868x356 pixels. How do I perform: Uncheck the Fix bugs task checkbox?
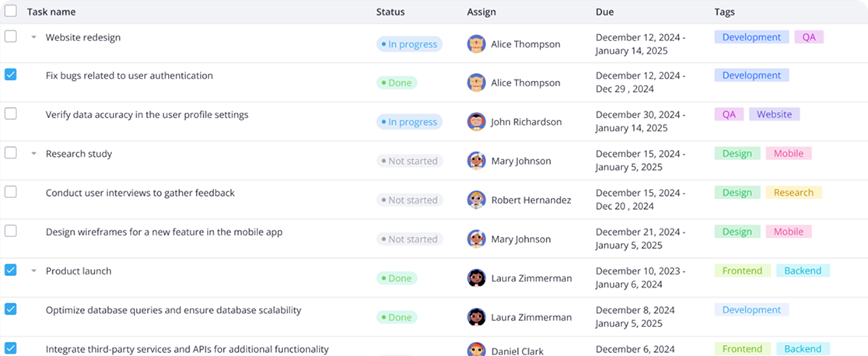[x=11, y=75]
